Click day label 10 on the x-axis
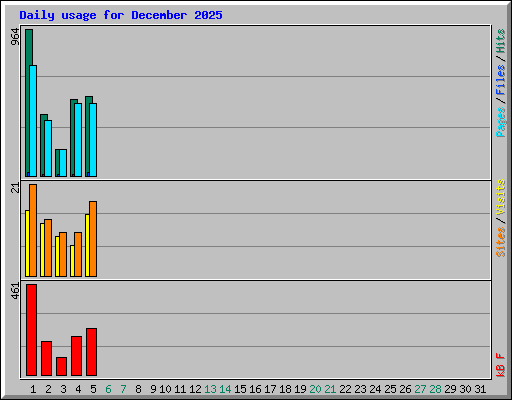Viewport: 512px width, 400px height. 165,389
